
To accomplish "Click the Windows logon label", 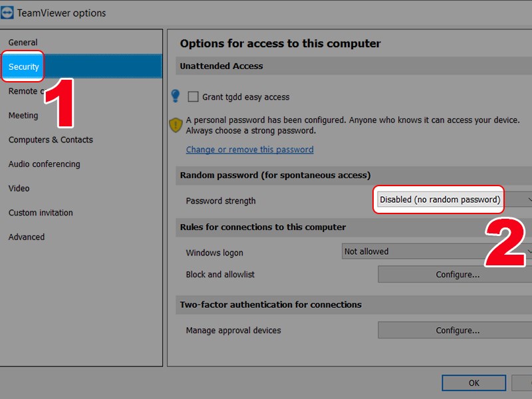I will (214, 253).
